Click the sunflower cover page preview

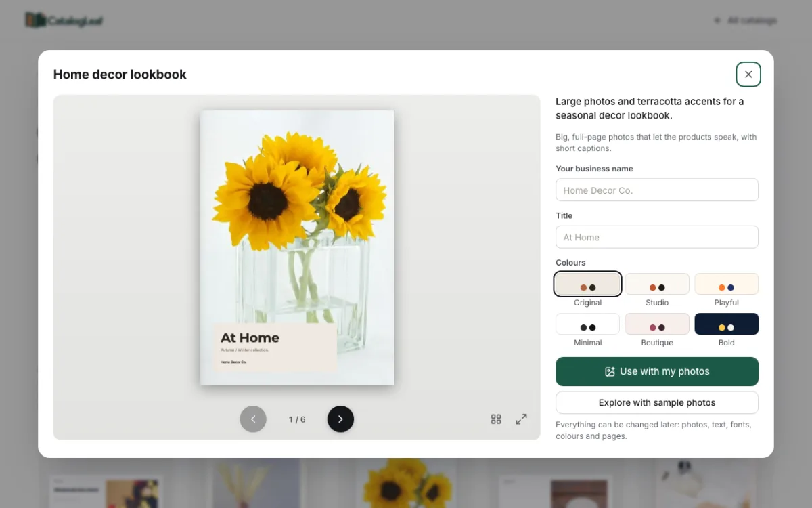click(x=297, y=248)
